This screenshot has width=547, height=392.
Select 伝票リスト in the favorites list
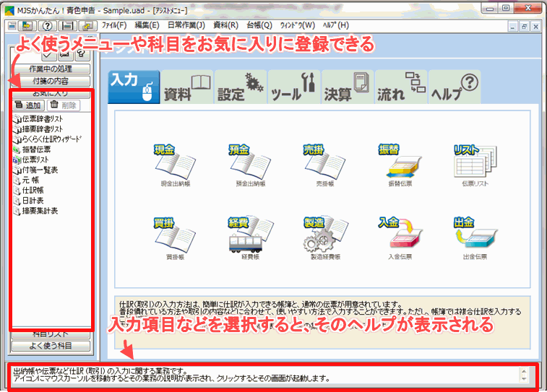point(30,160)
